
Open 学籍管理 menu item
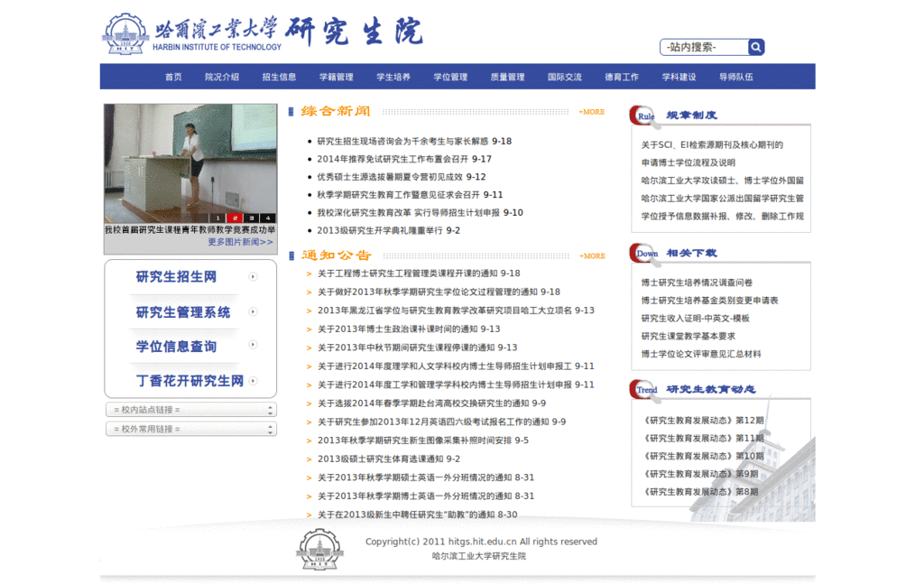pos(337,78)
